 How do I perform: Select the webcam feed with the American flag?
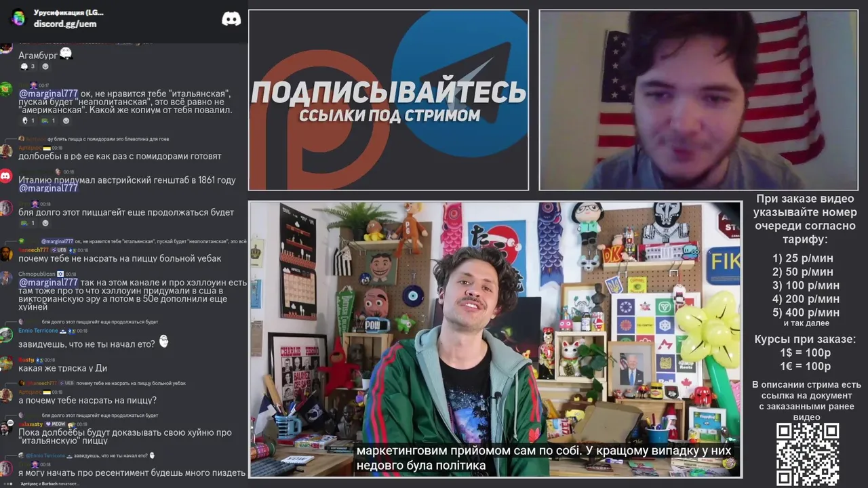(698, 100)
